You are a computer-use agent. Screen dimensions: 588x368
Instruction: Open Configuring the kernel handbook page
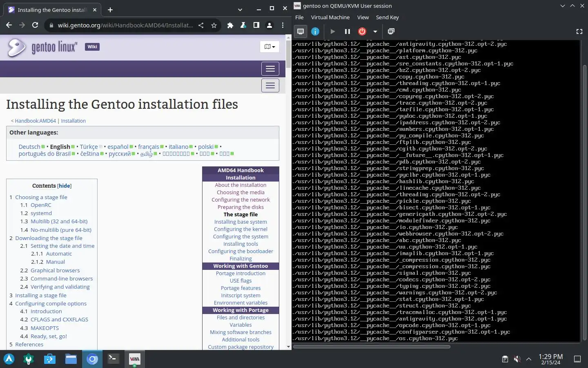point(241,229)
